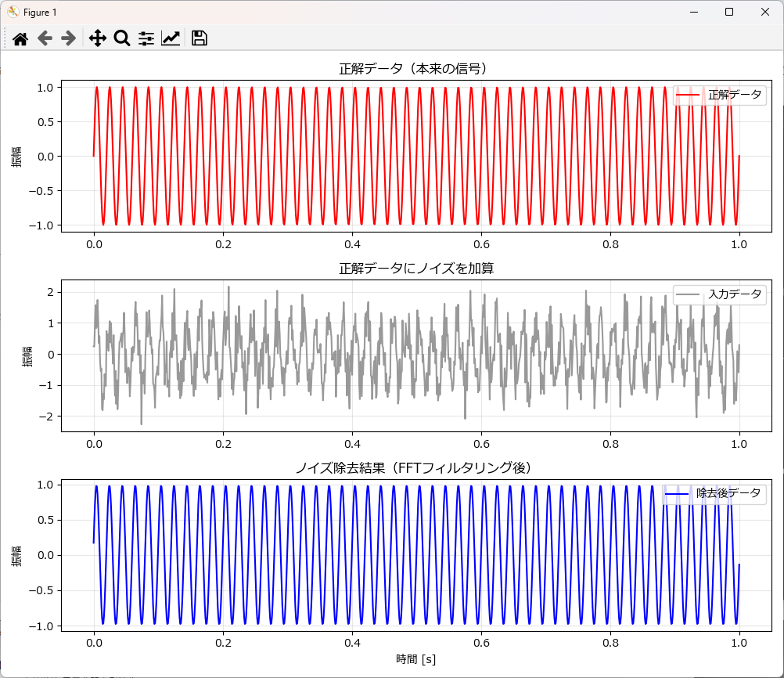This screenshot has width=784, height=678.
Task: Click the red line sample in top legend
Action: tap(689, 95)
